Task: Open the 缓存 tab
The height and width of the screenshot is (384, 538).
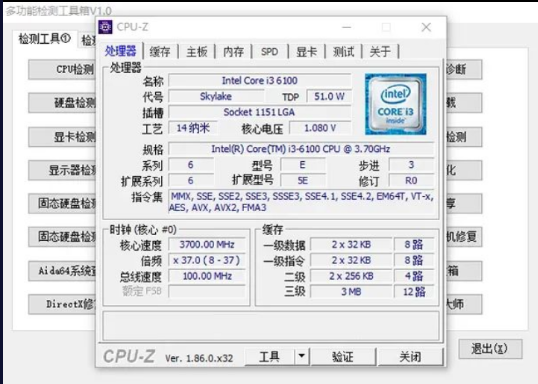Action: pyautogui.click(x=160, y=52)
